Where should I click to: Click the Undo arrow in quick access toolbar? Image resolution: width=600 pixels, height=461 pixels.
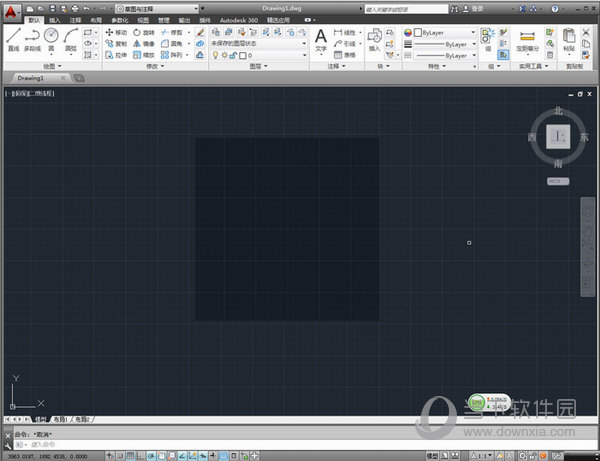[86, 8]
